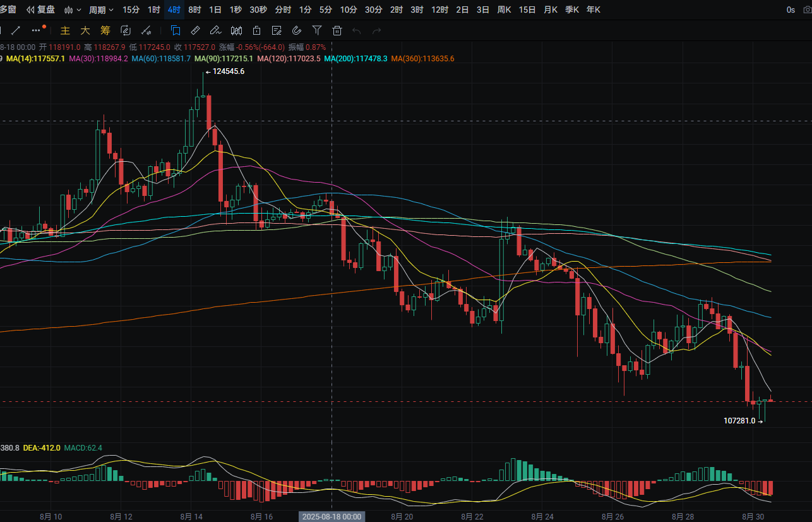812x522 pixels.
Task: Toggle the 大 indicator button
Action: pyautogui.click(x=85, y=30)
